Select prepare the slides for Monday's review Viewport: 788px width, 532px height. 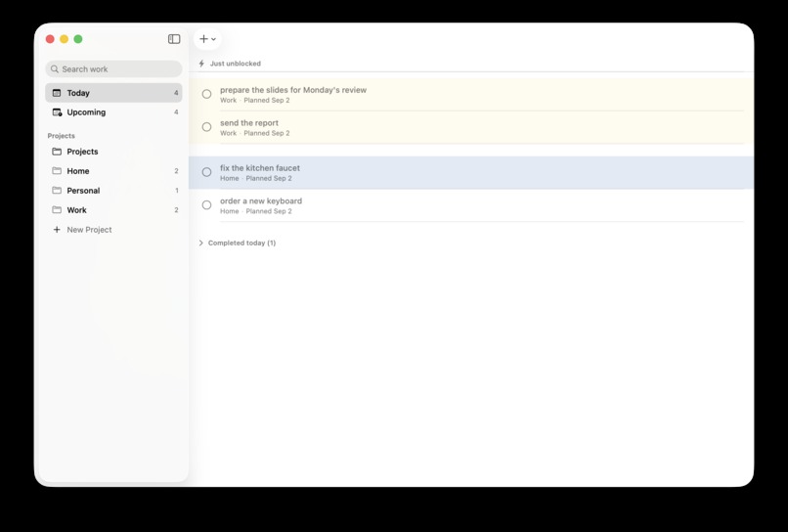click(293, 90)
